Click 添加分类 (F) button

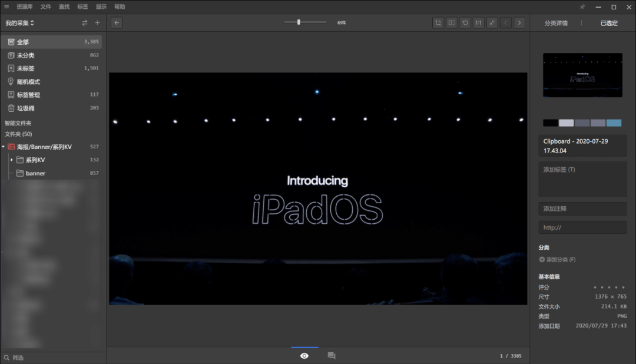[x=557, y=259]
